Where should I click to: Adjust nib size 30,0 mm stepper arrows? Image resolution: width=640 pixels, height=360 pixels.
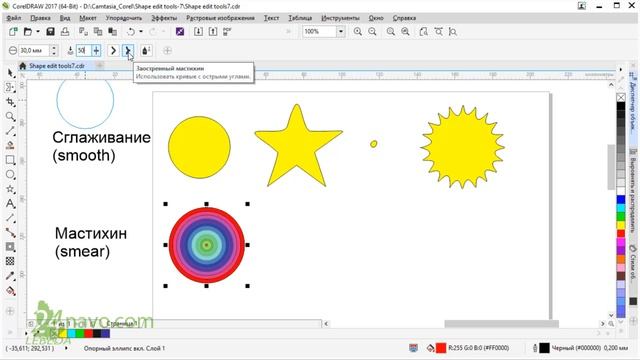[x=53, y=51]
